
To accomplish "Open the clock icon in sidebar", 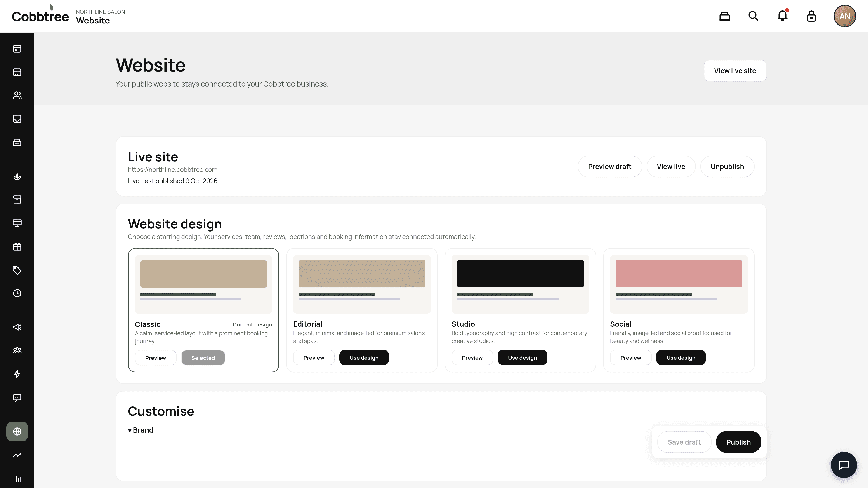I will [17, 293].
